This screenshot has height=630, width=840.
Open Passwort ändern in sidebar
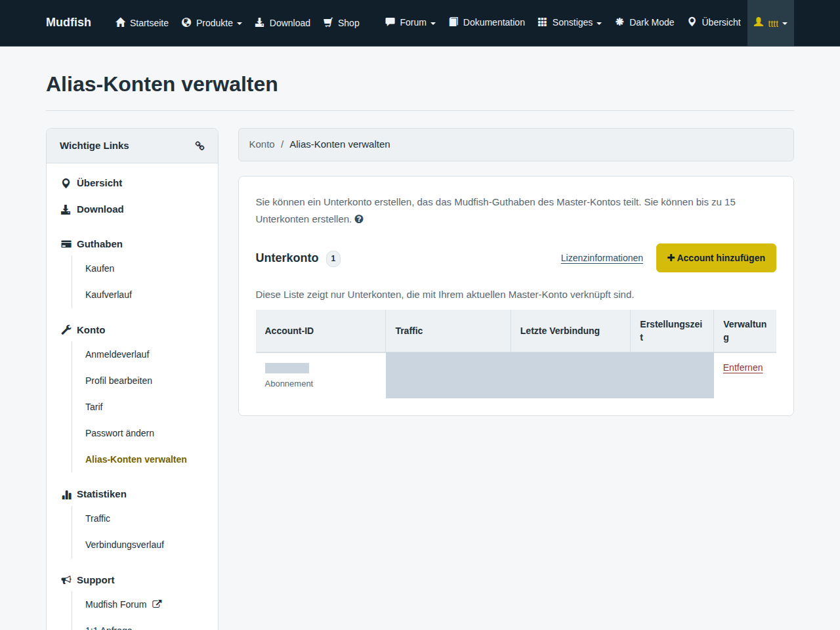120,433
